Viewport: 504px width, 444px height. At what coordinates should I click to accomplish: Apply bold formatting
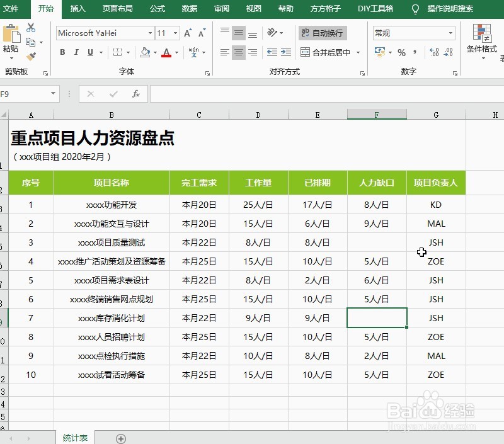tap(62, 52)
